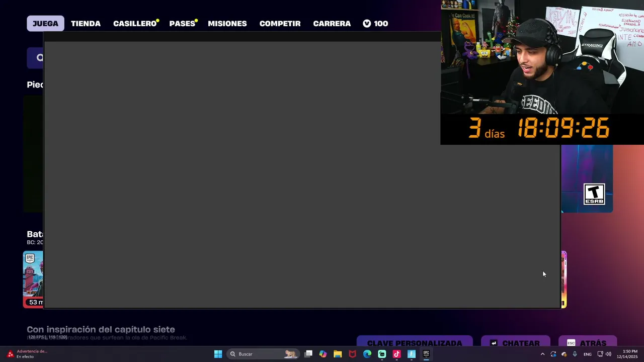Open the JUEGA tab
This screenshot has width=644, height=362.
[45, 24]
